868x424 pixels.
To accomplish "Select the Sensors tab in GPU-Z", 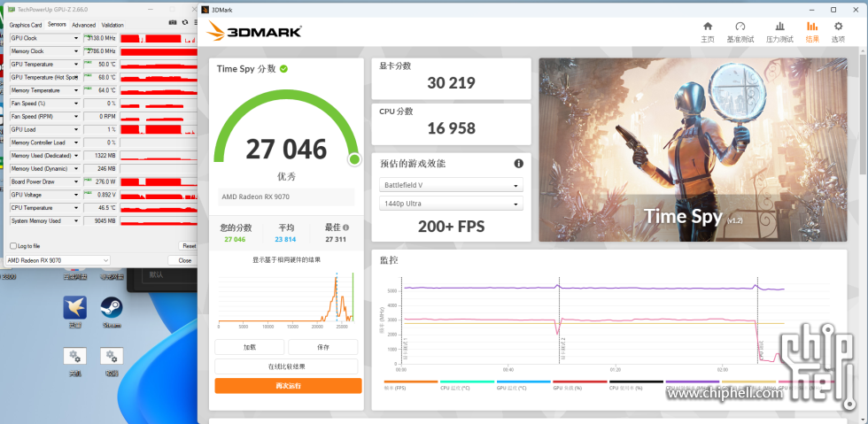I will (57, 25).
